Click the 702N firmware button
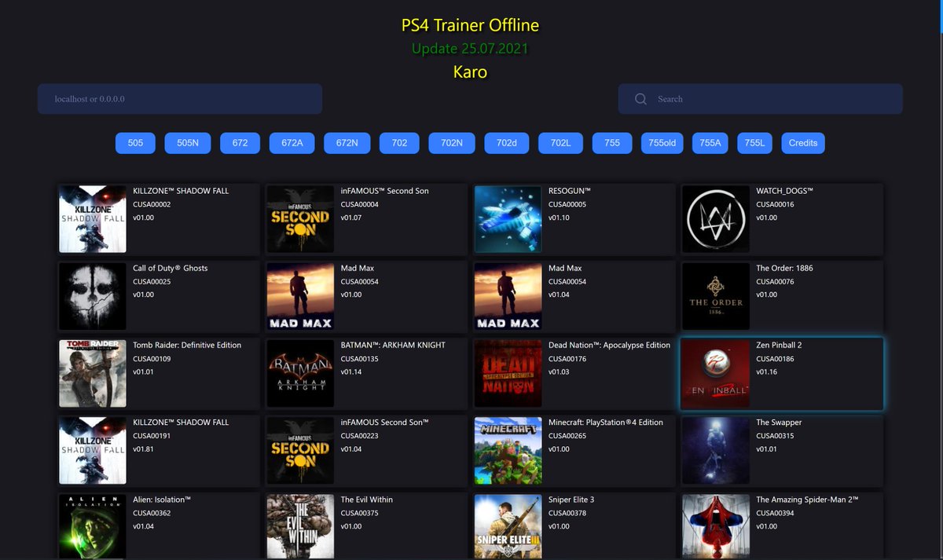Viewport: 943px width, 560px height. 452,143
